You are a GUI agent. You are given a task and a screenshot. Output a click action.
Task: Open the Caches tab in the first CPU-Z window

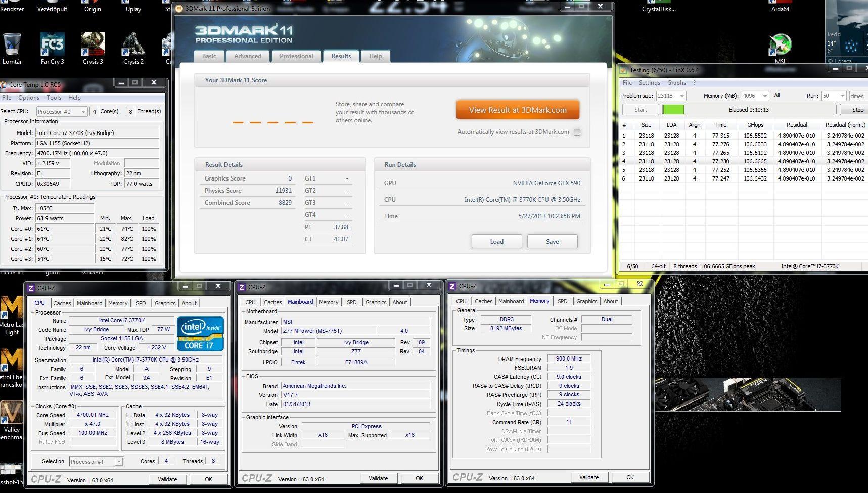(x=62, y=303)
